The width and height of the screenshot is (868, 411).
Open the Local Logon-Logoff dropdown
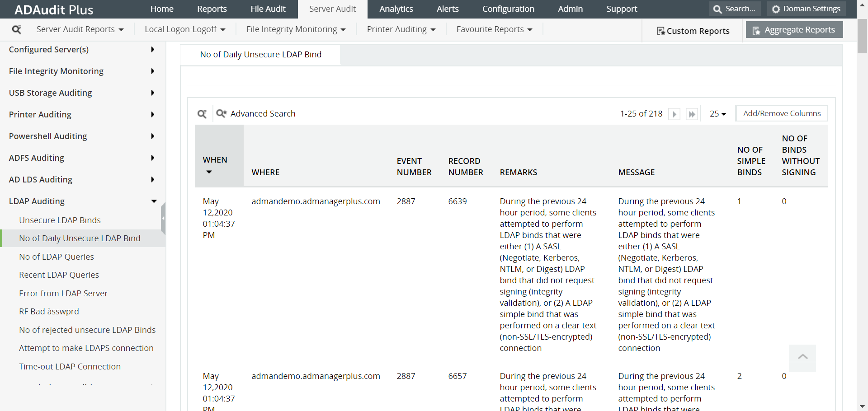pos(185,29)
